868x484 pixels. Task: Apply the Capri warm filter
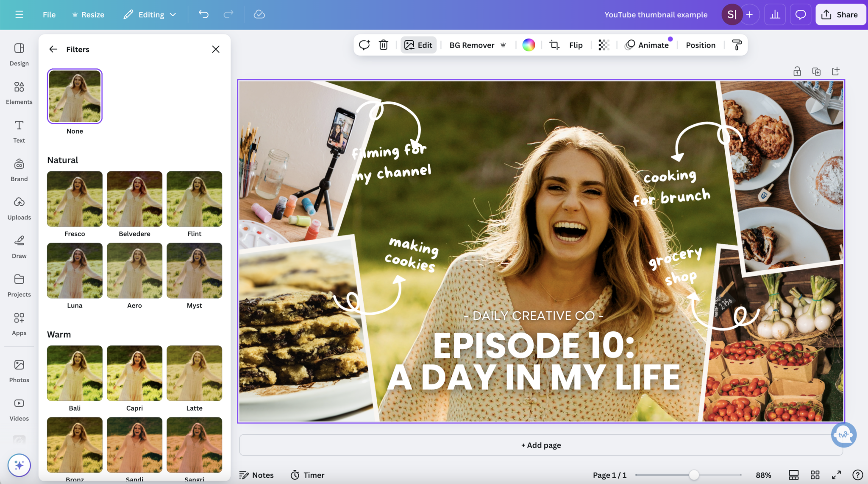[x=134, y=373]
